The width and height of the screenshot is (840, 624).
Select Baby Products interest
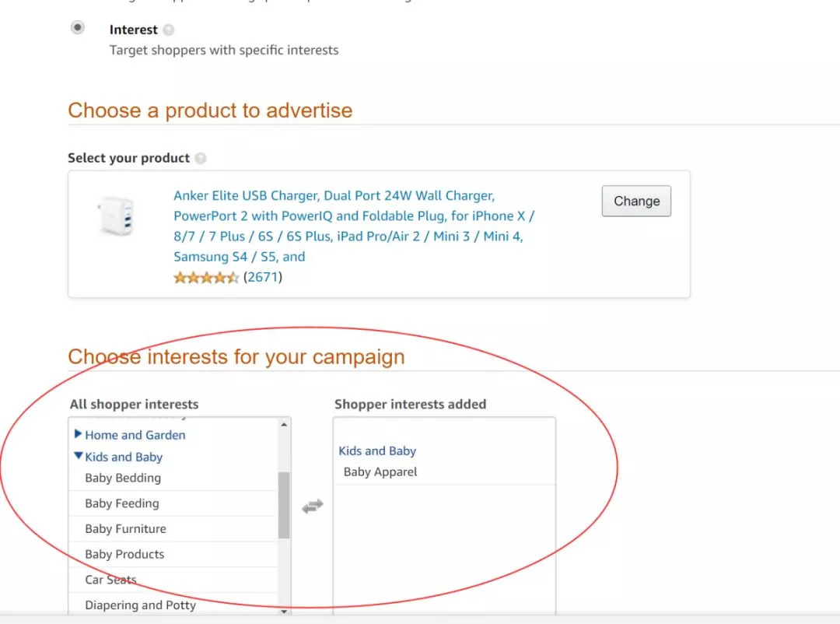point(124,554)
